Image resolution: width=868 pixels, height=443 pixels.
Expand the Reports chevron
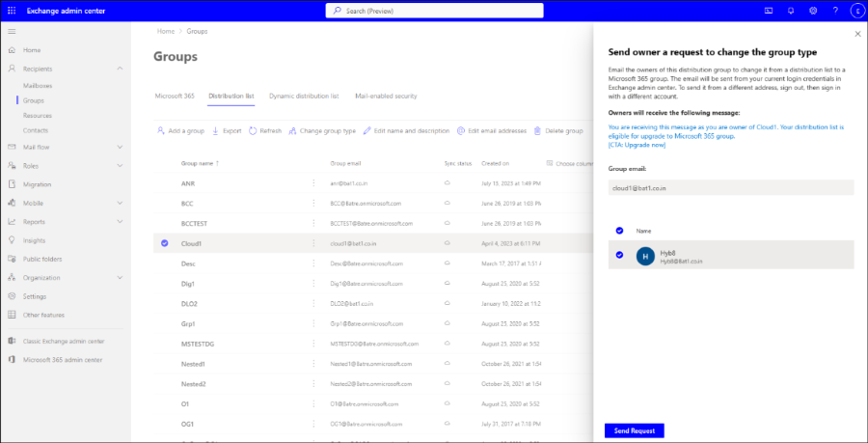pos(121,222)
